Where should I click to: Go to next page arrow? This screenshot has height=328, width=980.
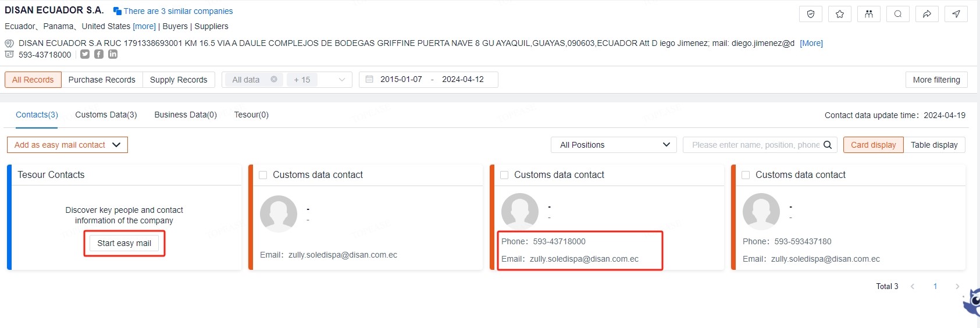[x=957, y=286]
